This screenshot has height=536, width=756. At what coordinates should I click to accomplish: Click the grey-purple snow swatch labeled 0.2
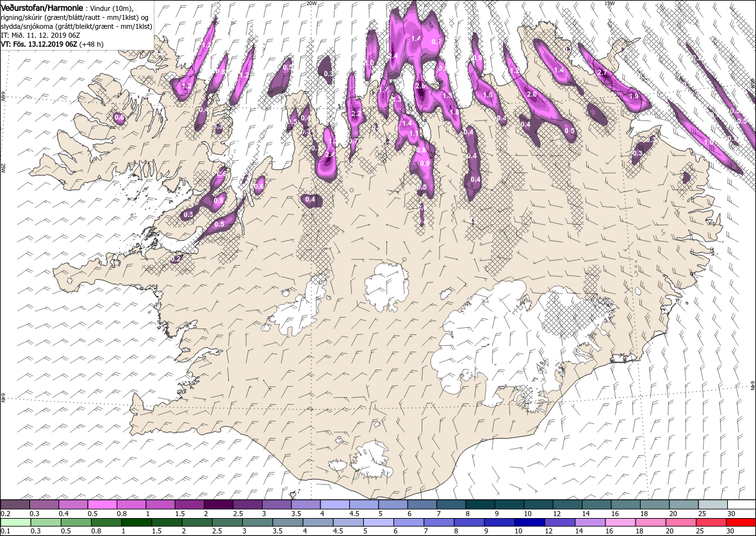15,505
